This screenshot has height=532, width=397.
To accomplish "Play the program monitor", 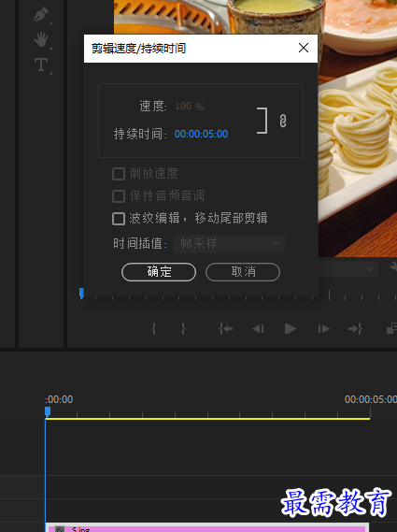I will point(291,328).
